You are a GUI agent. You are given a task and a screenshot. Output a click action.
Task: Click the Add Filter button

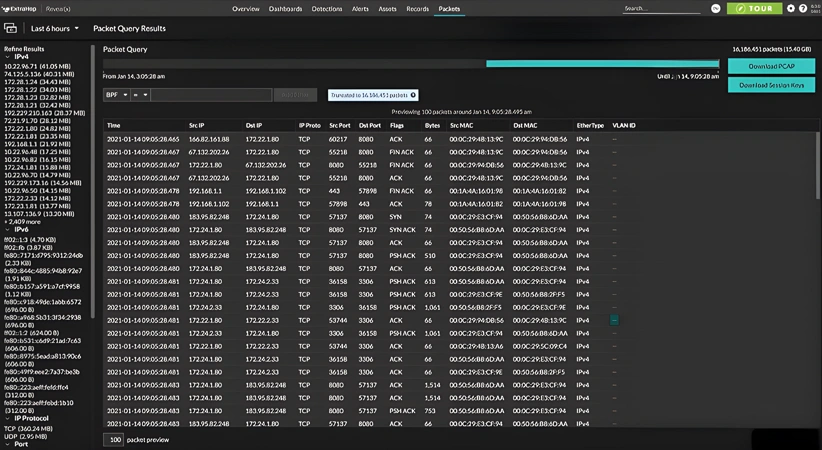pos(295,95)
